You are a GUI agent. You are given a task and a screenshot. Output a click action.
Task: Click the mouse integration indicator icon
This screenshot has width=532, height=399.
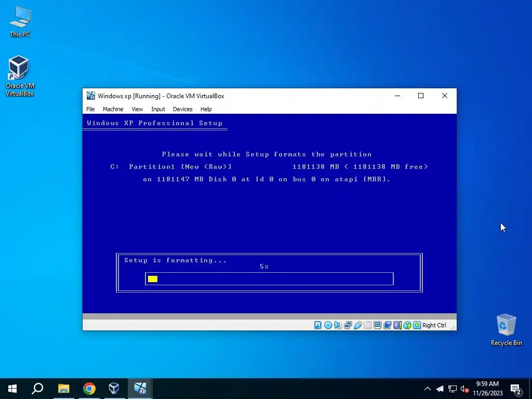[407, 325]
